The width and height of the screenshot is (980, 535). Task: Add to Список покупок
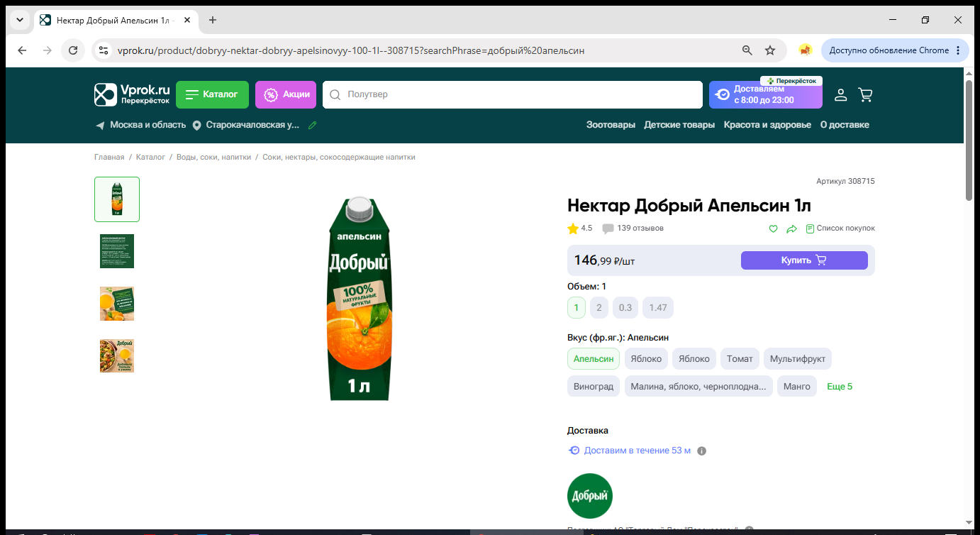tap(840, 228)
